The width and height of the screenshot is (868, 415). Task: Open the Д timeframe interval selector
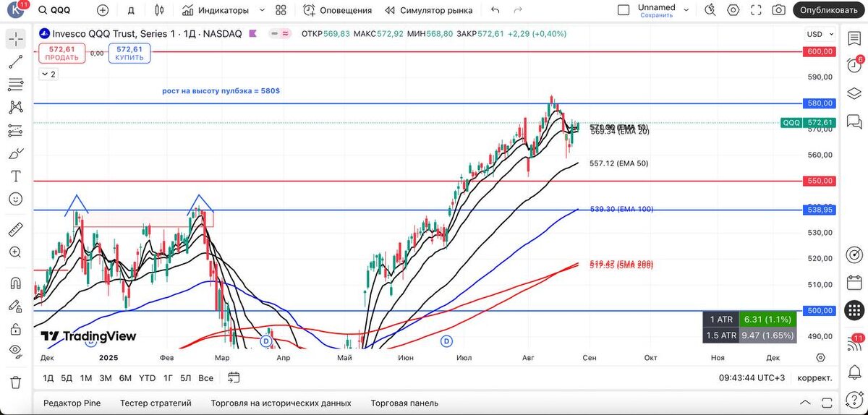pyautogui.click(x=131, y=10)
